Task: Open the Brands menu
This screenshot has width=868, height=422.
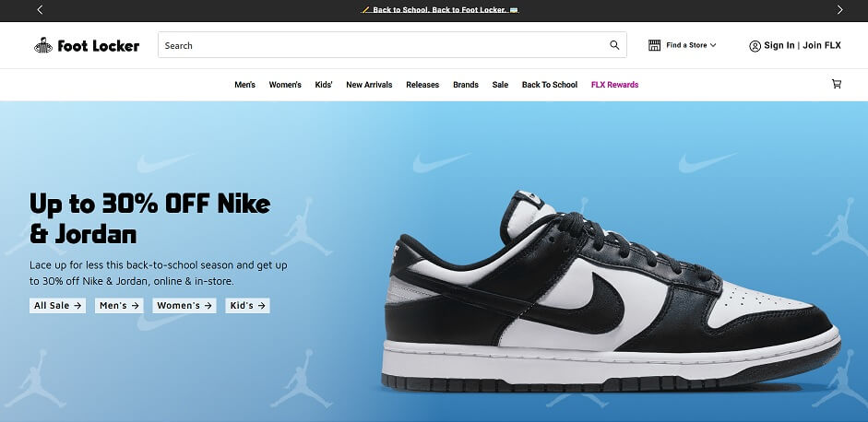Action: [466, 85]
